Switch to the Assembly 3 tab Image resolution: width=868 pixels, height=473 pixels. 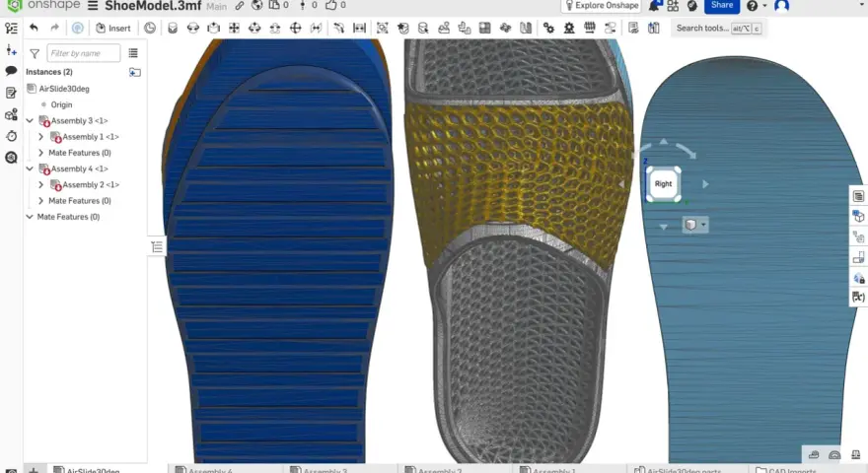[325, 470]
